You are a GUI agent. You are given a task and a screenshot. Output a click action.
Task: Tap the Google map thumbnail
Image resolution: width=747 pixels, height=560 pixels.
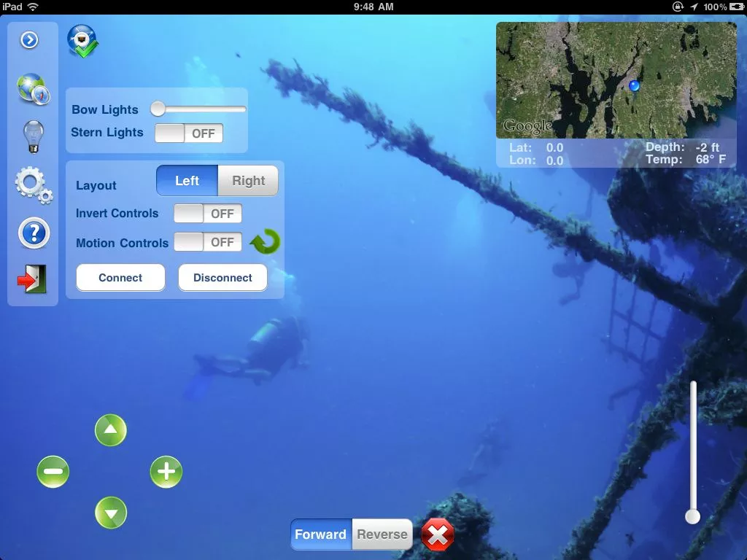coord(616,80)
